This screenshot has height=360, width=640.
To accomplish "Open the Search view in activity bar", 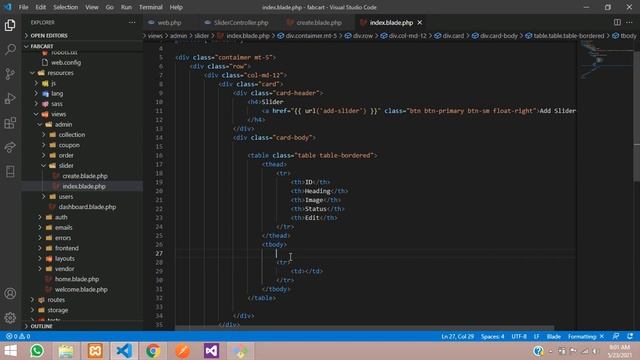I will point(10,49).
